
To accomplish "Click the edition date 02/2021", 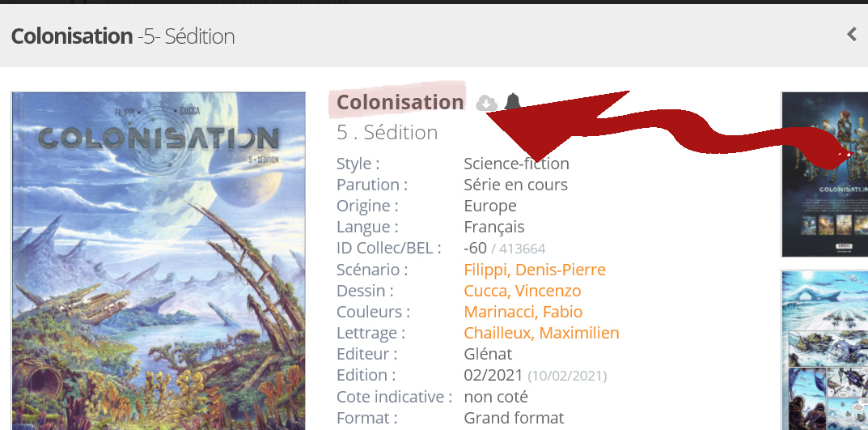I will point(493,375).
